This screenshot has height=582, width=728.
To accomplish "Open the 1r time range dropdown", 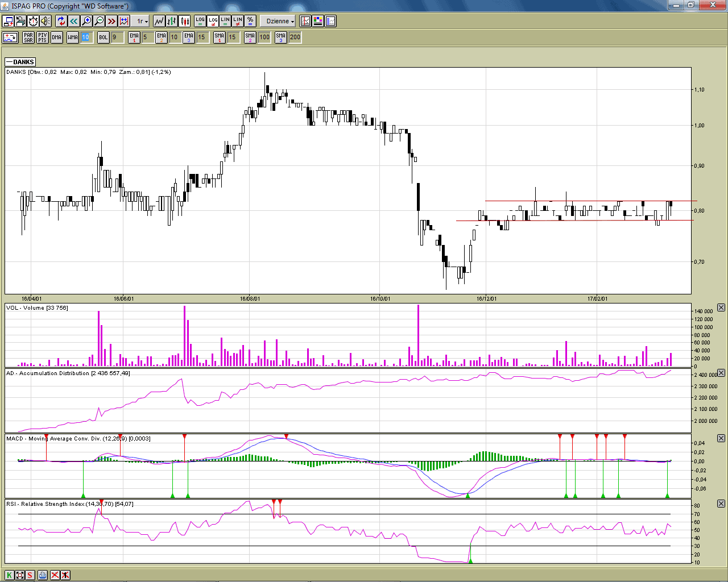I will (142, 21).
